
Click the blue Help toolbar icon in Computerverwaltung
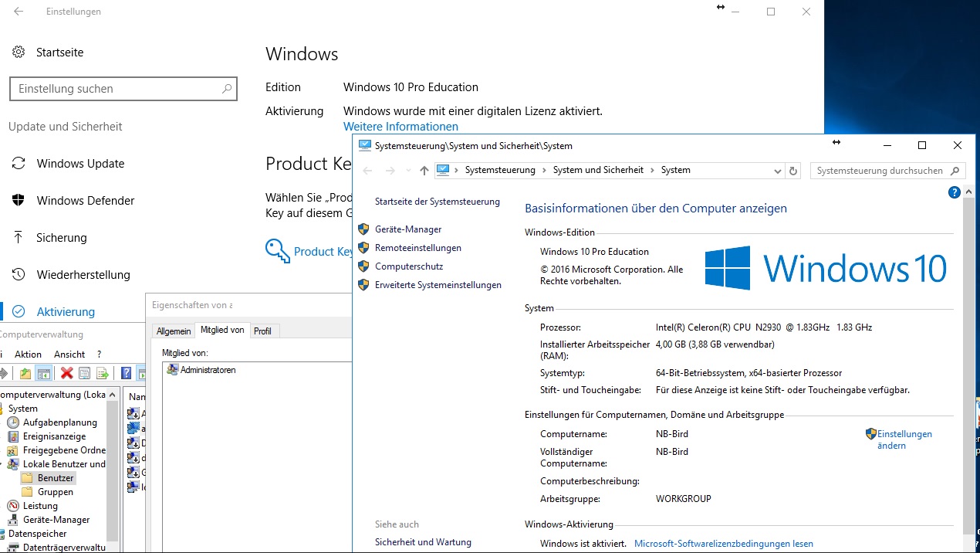pos(126,373)
